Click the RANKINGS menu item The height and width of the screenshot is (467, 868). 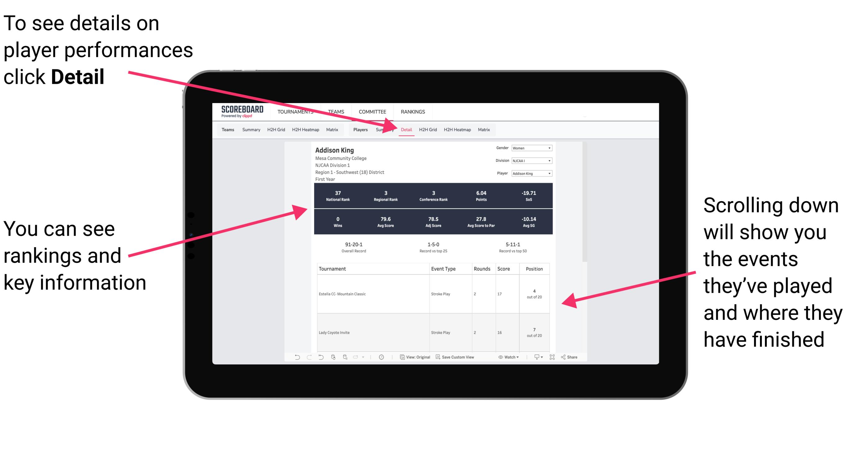[x=412, y=111]
